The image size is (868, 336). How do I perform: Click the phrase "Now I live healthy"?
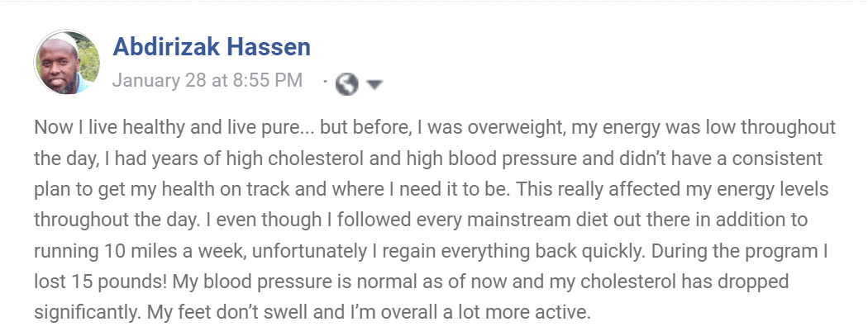(x=103, y=128)
